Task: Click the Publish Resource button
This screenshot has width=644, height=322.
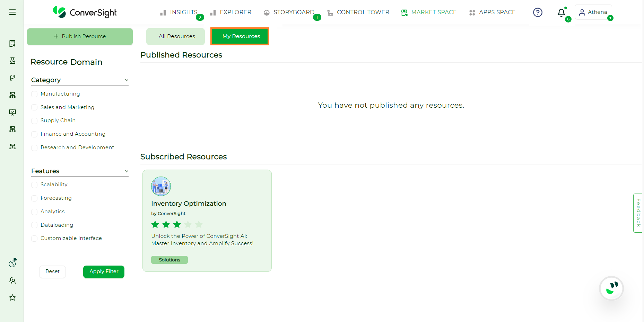Action: coord(80,36)
